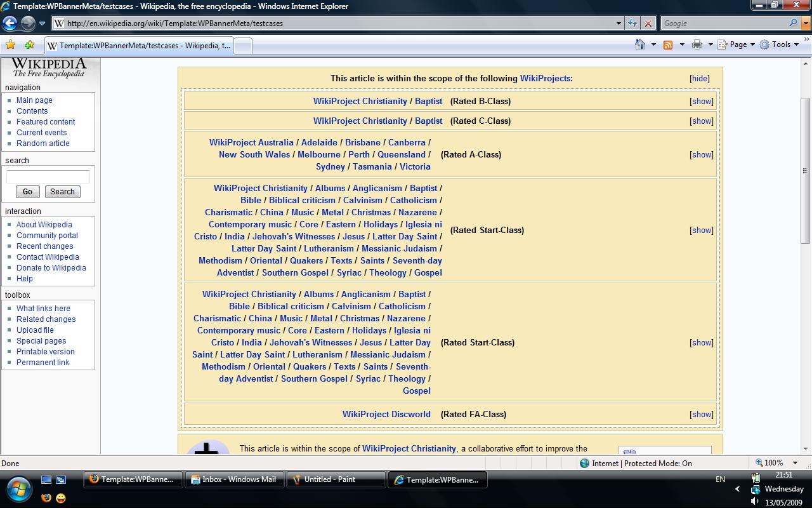The height and width of the screenshot is (508, 812).
Task: Open the Page menu
Action: (737, 44)
